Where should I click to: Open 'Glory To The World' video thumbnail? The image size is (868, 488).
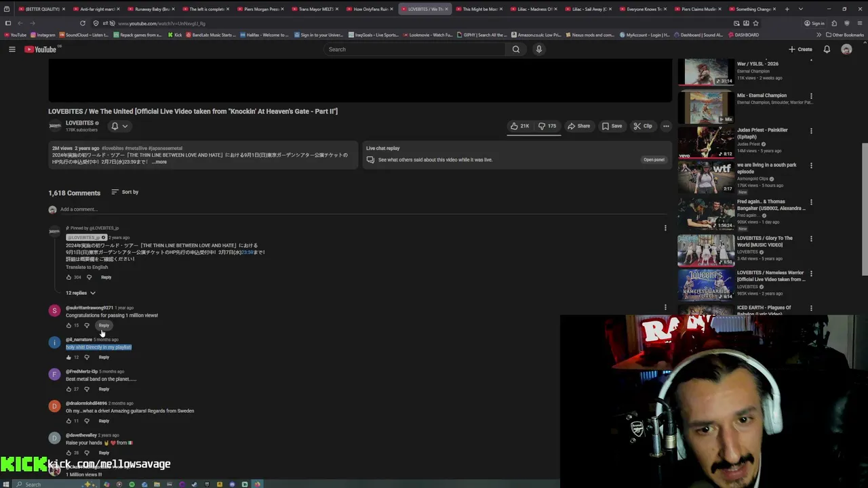[706, 250]
